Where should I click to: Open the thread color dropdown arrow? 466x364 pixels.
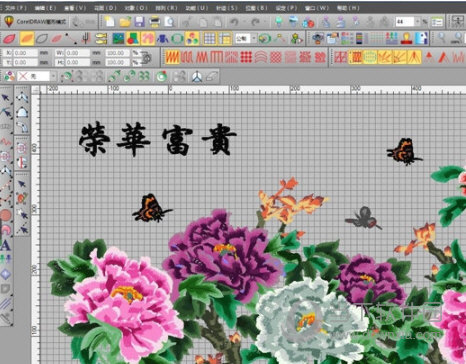[53, 76]
